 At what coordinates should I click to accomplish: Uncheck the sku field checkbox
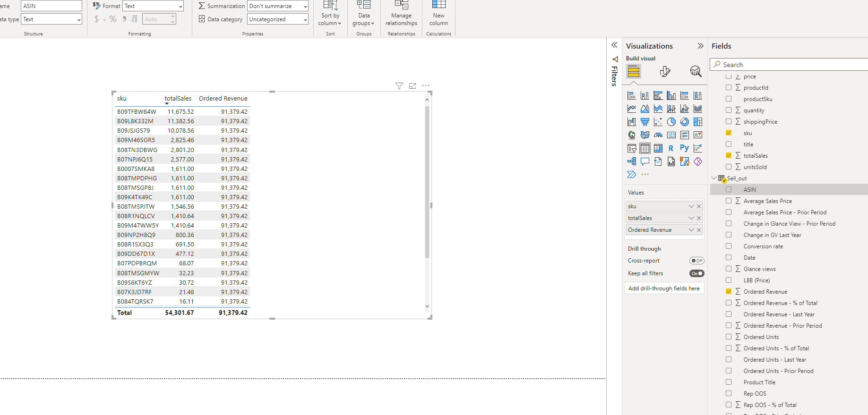[x=729, y=133]
